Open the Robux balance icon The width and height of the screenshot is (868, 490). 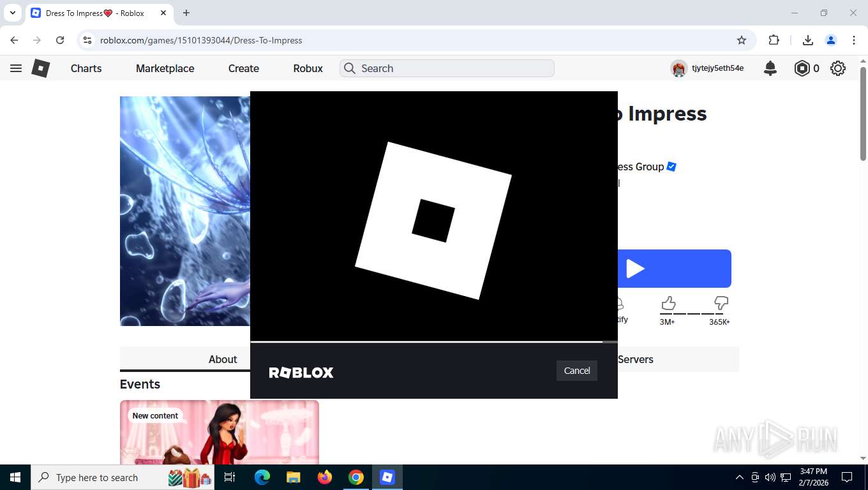click(802, 68)
